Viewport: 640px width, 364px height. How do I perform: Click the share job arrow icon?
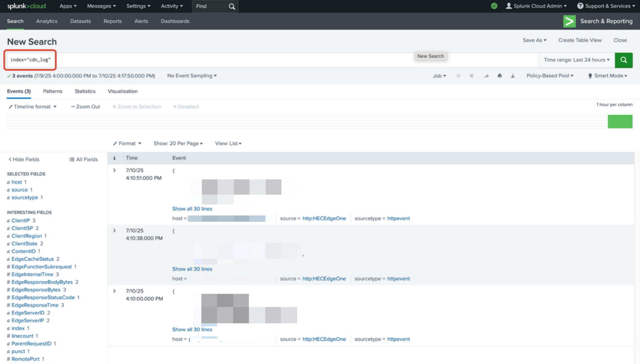click(x=486, y=76)
